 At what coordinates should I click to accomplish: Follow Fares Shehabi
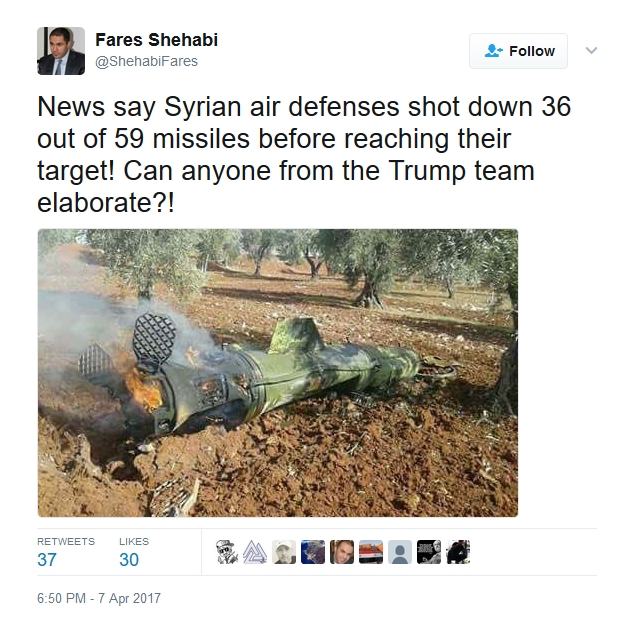coord(518,51)
